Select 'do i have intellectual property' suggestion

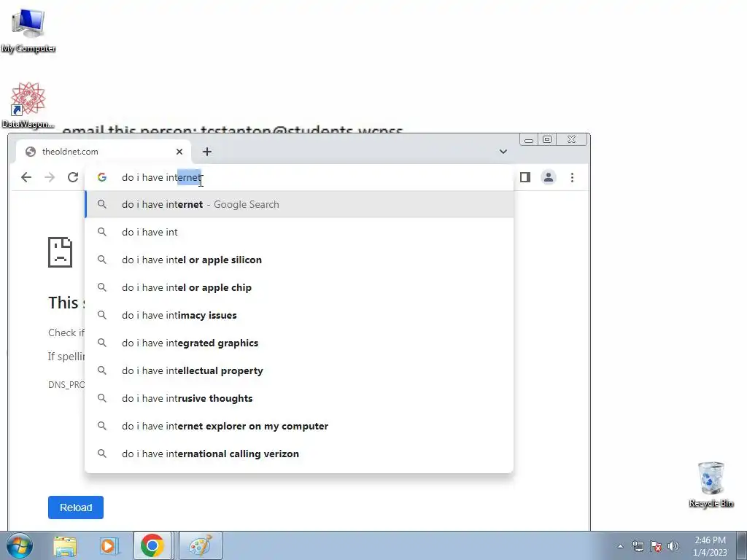299,370
